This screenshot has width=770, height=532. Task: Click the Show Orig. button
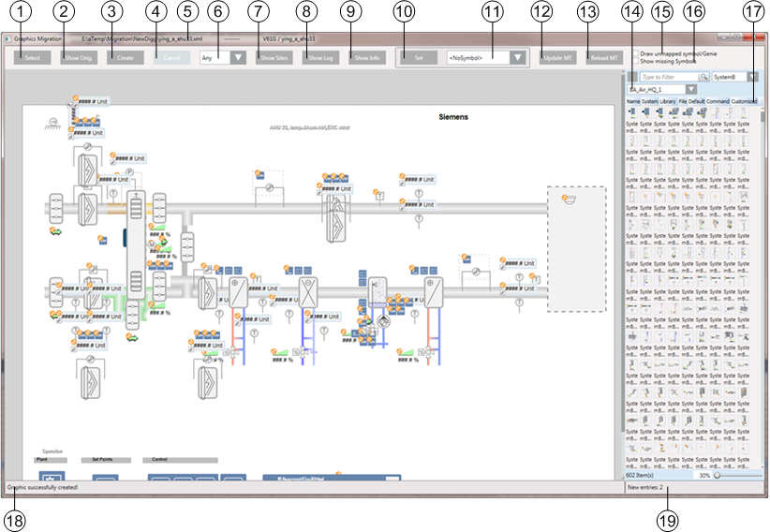[x=80, y=58]
